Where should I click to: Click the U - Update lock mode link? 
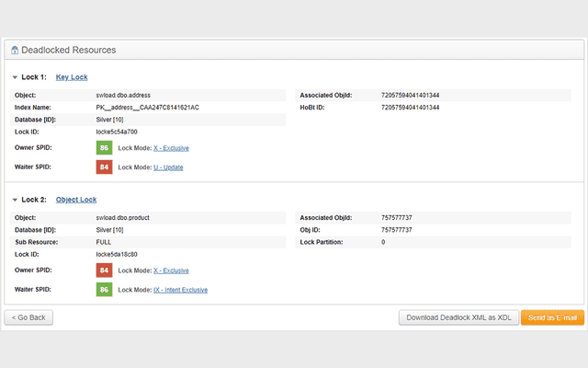point(168,167)
